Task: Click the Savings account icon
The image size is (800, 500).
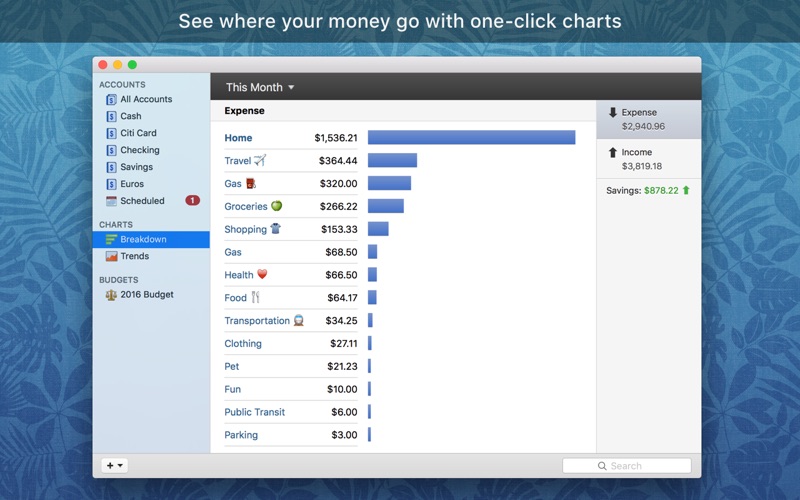Action: point(111,167)
